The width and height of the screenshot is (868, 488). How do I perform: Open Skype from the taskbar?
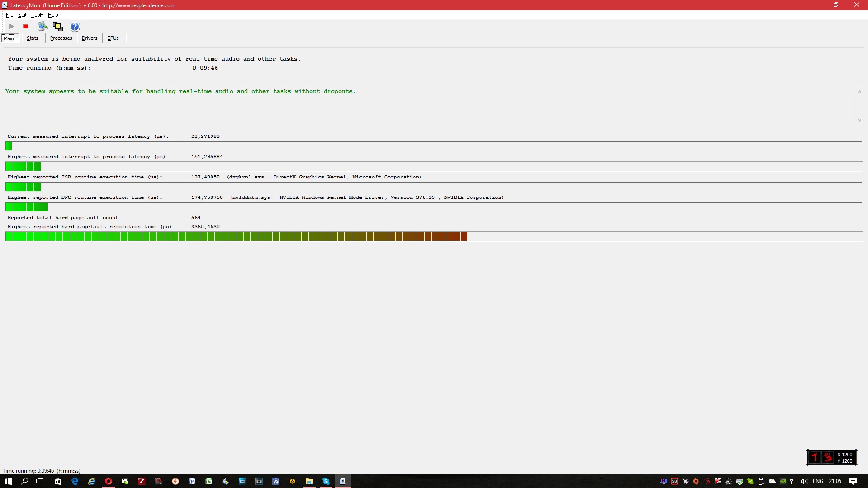tap(325, 481)
